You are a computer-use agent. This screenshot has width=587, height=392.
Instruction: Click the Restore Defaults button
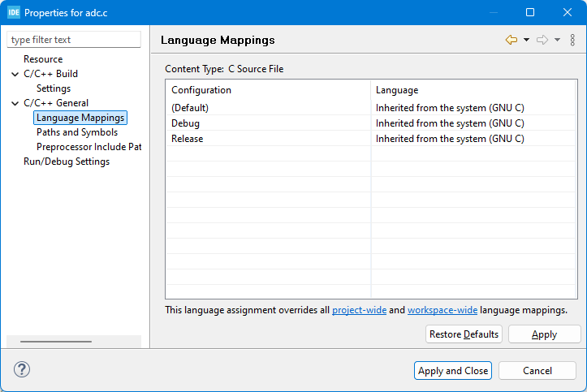[x=464, y=334]
